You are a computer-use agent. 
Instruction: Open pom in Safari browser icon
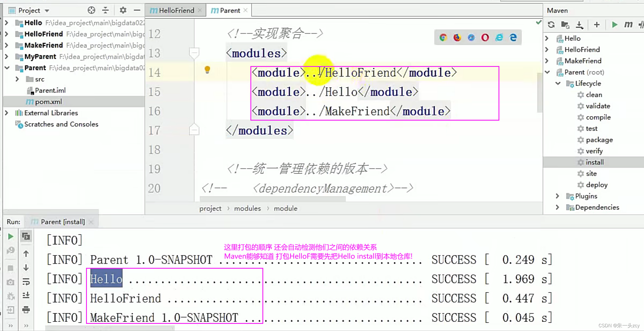point(471,37)
